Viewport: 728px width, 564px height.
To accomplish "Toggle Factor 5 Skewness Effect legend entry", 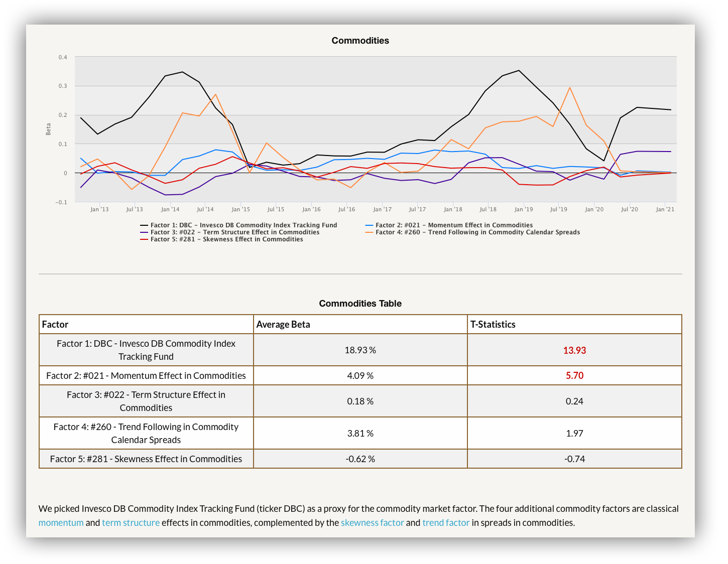I will click(221, 239).
